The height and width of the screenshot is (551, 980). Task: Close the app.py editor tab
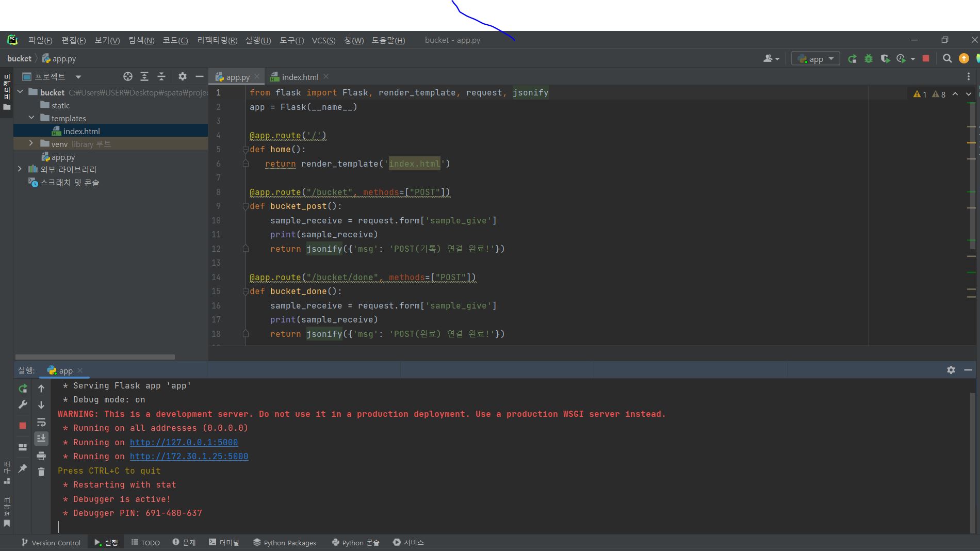pyautogui.click(x=257, y=77)
